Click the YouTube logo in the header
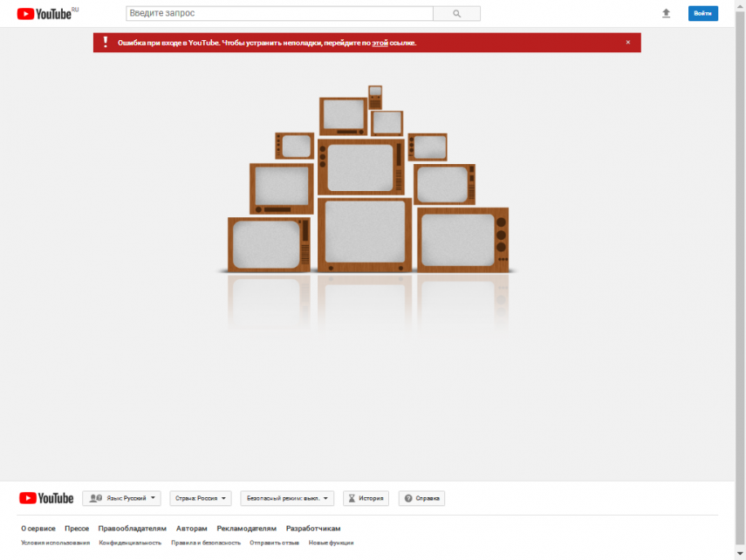Image resolution: width=746 pixels, height=560 pixels. 47,14
